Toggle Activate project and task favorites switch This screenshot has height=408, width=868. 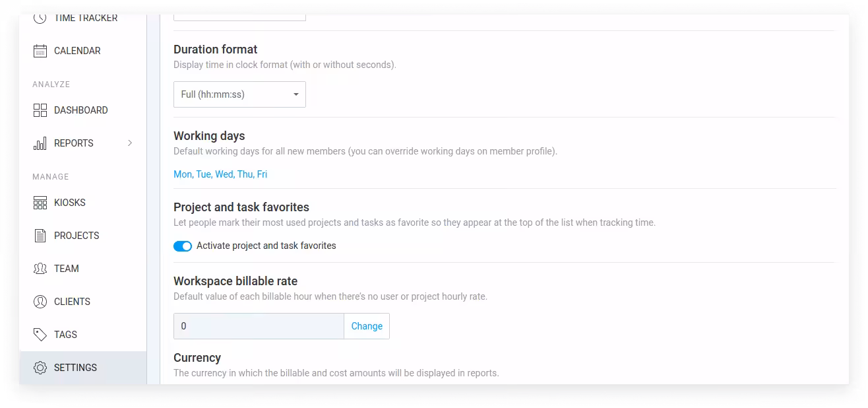(x=183, y=246)
